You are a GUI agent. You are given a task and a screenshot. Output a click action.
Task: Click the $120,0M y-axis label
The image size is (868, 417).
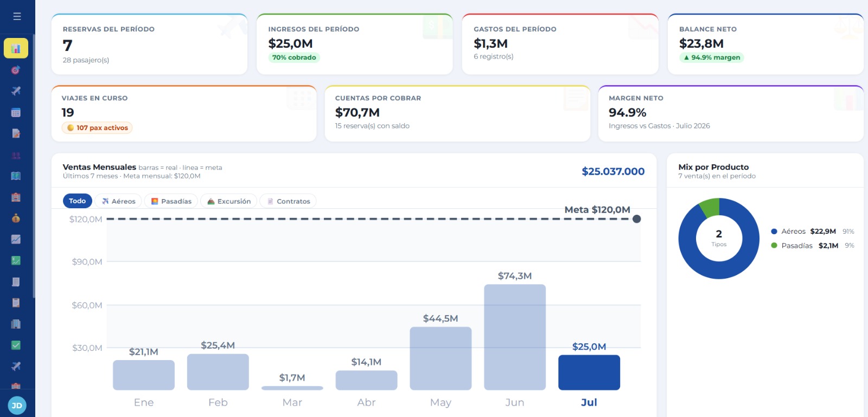click(86, 219)
